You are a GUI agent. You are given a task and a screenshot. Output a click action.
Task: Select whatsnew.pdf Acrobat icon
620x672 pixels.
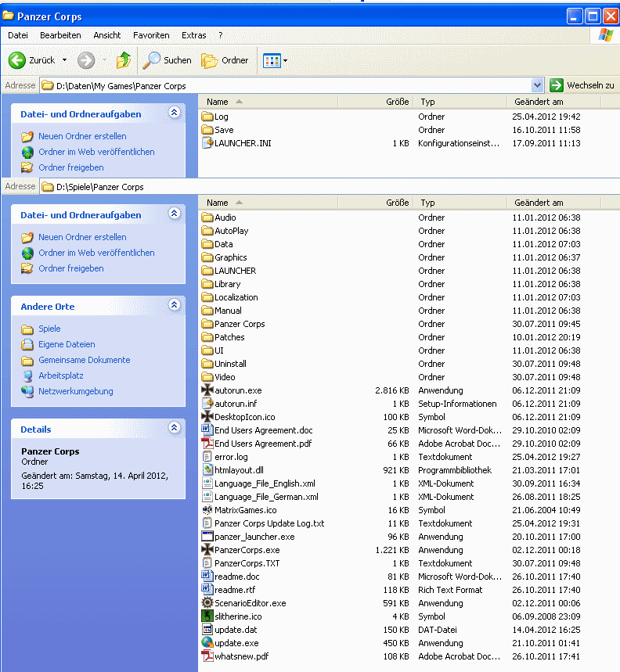(x=207, y=656)
